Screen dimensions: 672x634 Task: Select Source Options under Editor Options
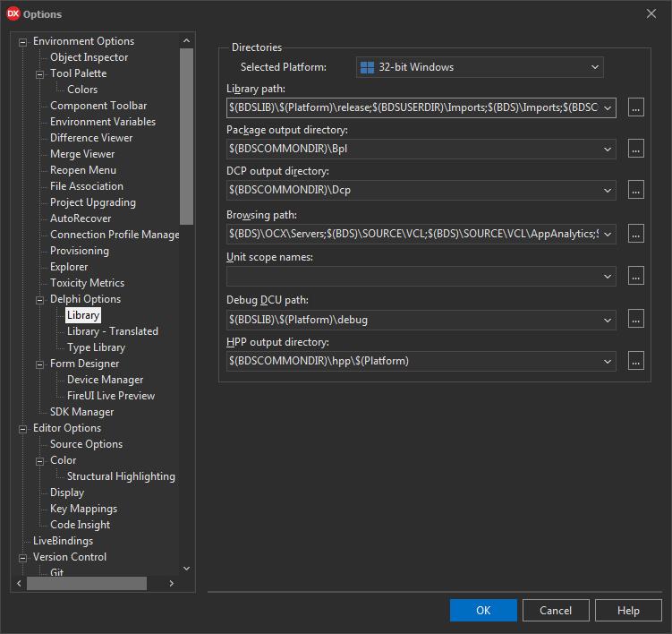86,444
